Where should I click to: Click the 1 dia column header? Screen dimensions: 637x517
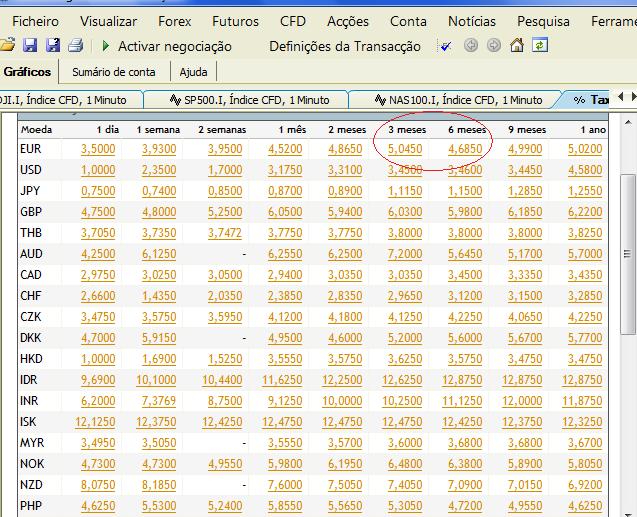(108, 130)
